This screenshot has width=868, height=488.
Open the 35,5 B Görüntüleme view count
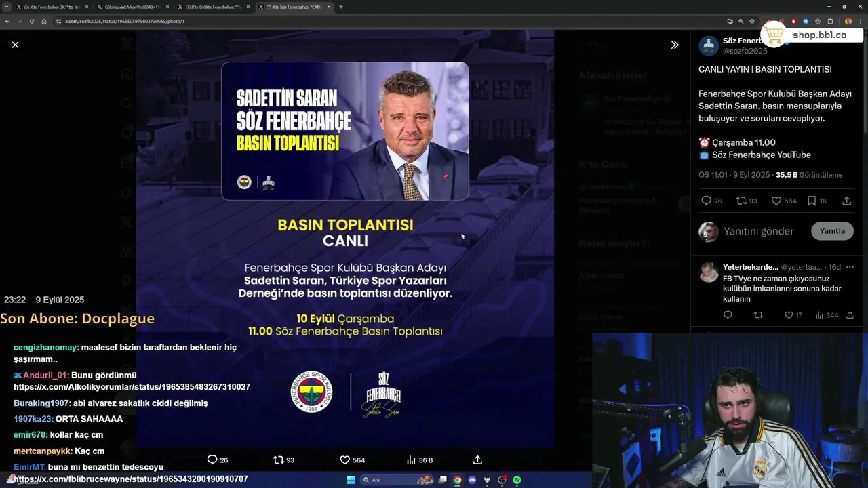pos(808,175)
